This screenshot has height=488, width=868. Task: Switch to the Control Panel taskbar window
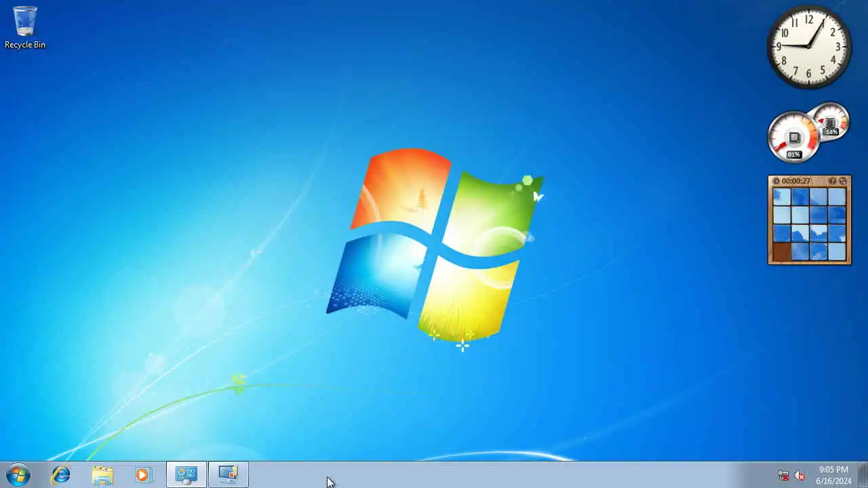coord(186,474)
